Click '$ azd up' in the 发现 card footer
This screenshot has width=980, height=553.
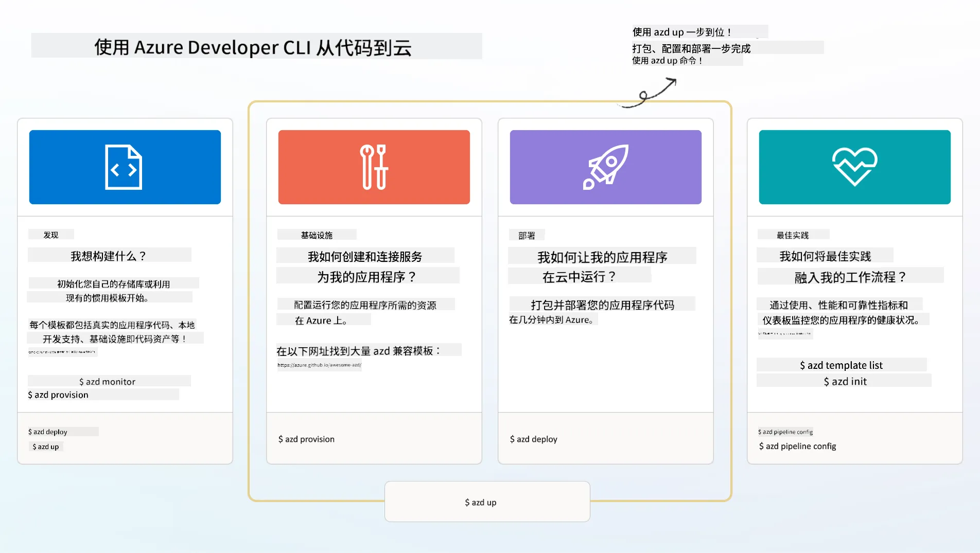46,447
